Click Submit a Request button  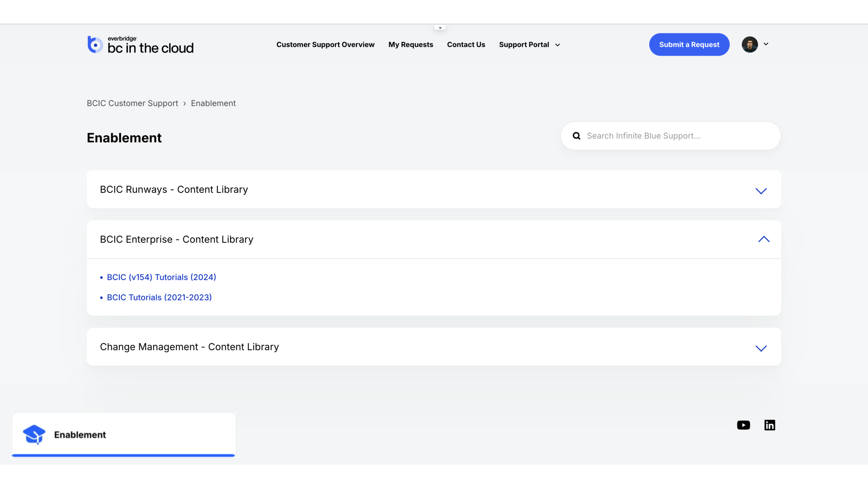coord(689,44)
